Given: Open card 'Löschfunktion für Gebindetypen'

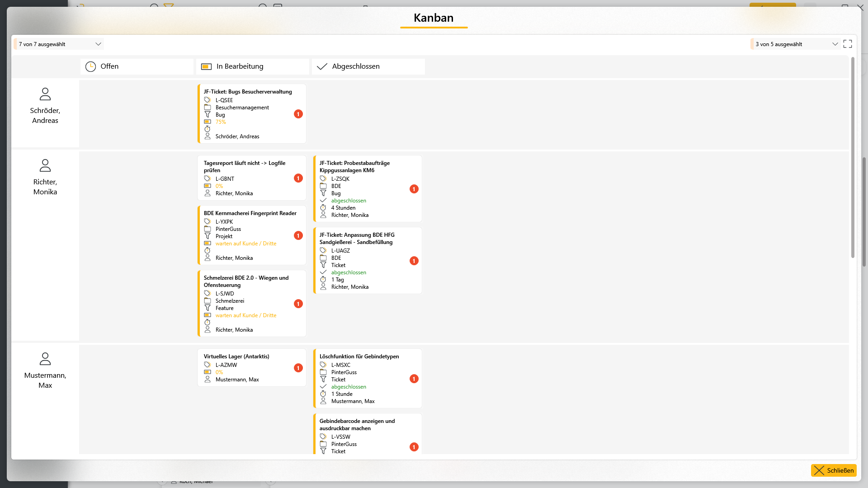Looking at the screenshot, I should click(x=368, y=379).
